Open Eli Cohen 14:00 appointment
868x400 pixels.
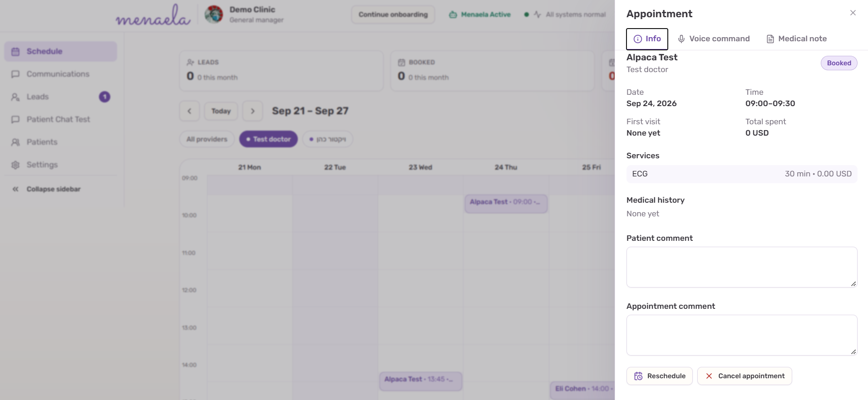coord(582,390)
